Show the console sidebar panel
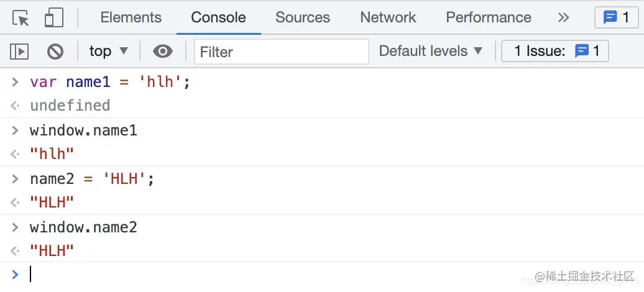 coord(20,52)
